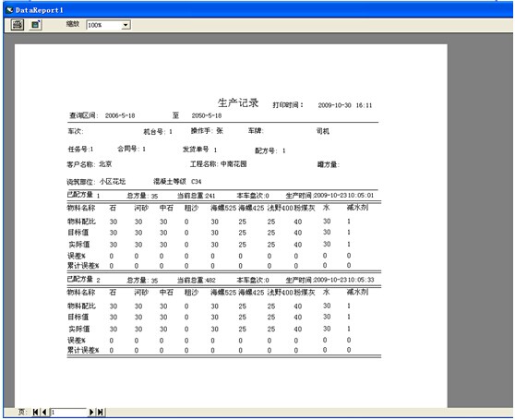Click production time 2009-10-23 10:05:01
Screen dimensions: 515x420
(343, 196)
